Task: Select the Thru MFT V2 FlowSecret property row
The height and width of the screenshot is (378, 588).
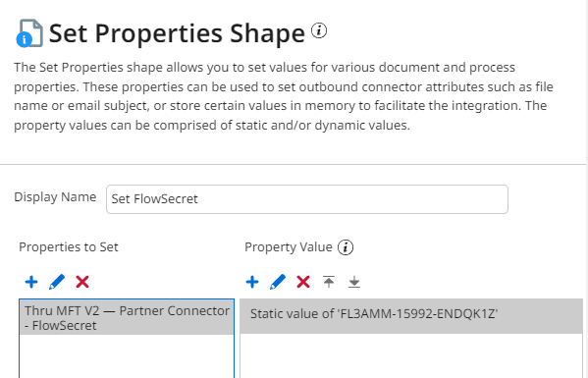Action: point(127,318)
